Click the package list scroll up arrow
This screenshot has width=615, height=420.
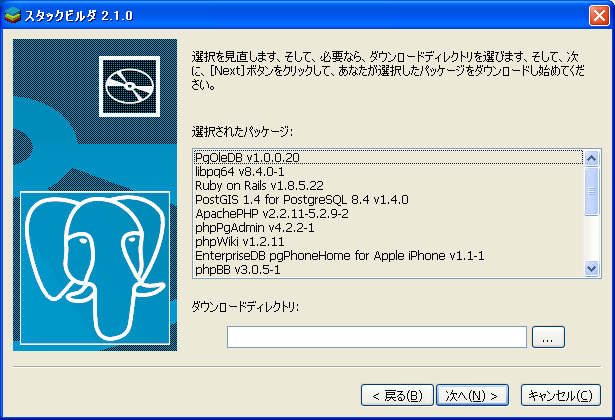click(592, 158)
